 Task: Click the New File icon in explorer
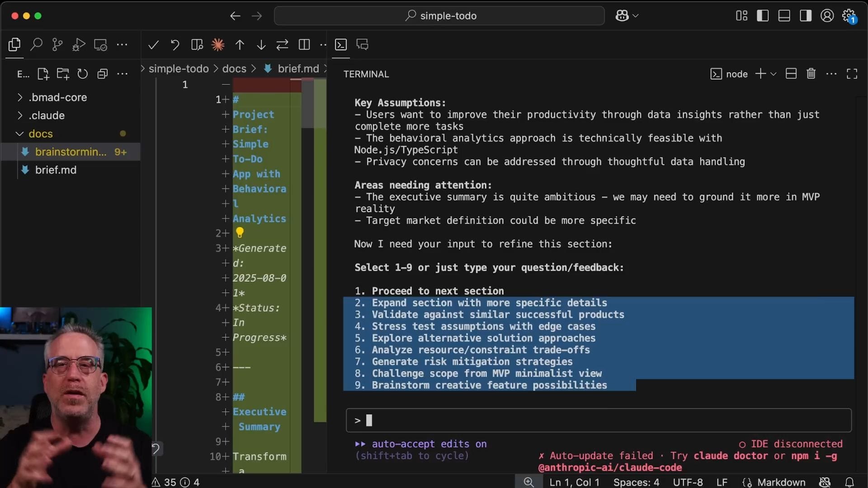[43, 74]
